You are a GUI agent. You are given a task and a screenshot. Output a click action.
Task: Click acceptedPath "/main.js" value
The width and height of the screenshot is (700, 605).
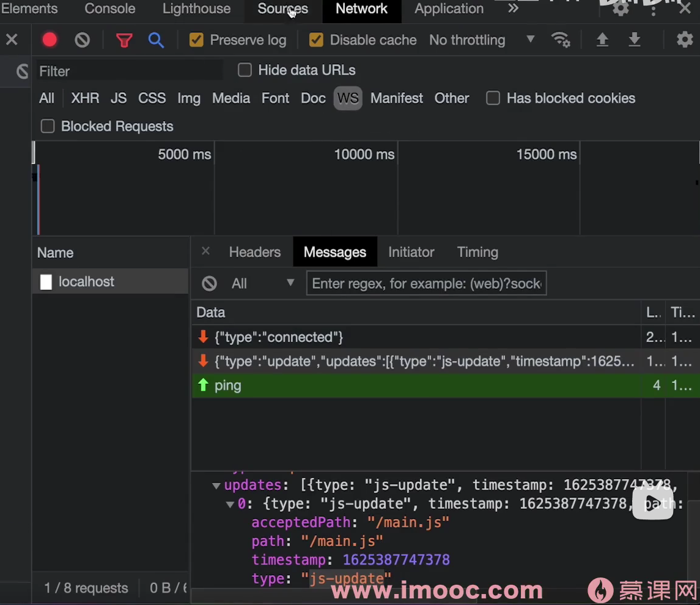pyautogui.click(x=408, y=522)
